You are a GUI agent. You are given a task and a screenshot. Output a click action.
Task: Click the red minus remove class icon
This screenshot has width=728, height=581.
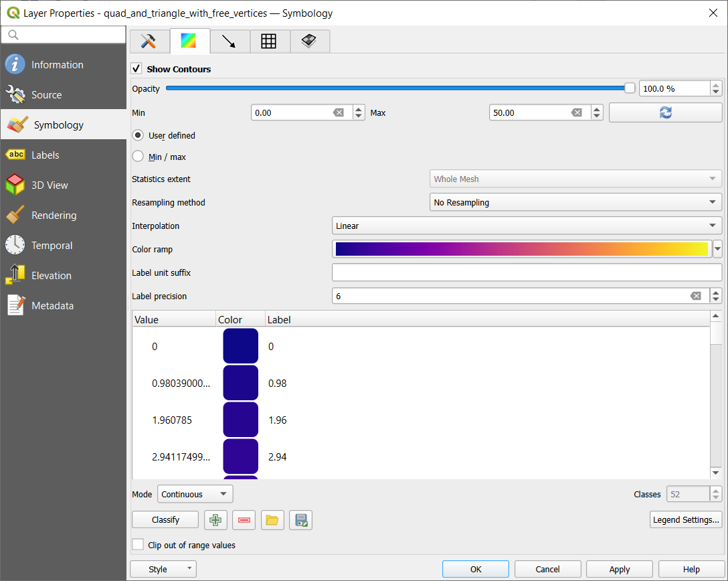coord(244,520)
